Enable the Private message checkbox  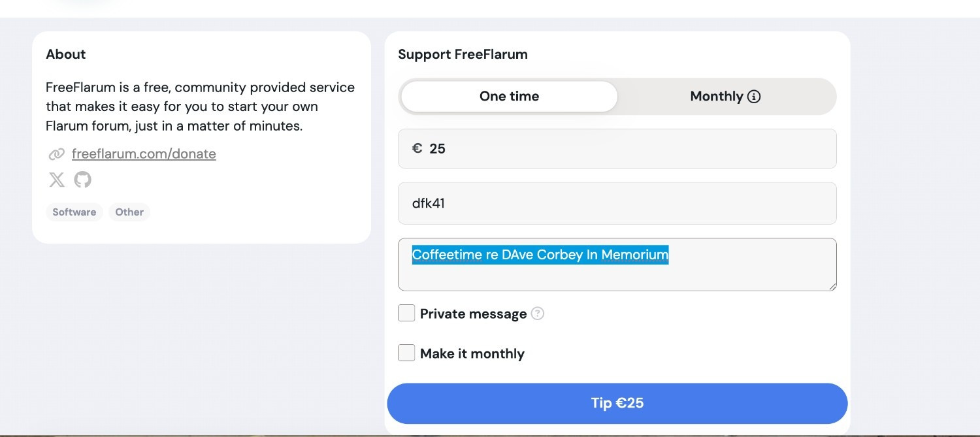point(406,314)
